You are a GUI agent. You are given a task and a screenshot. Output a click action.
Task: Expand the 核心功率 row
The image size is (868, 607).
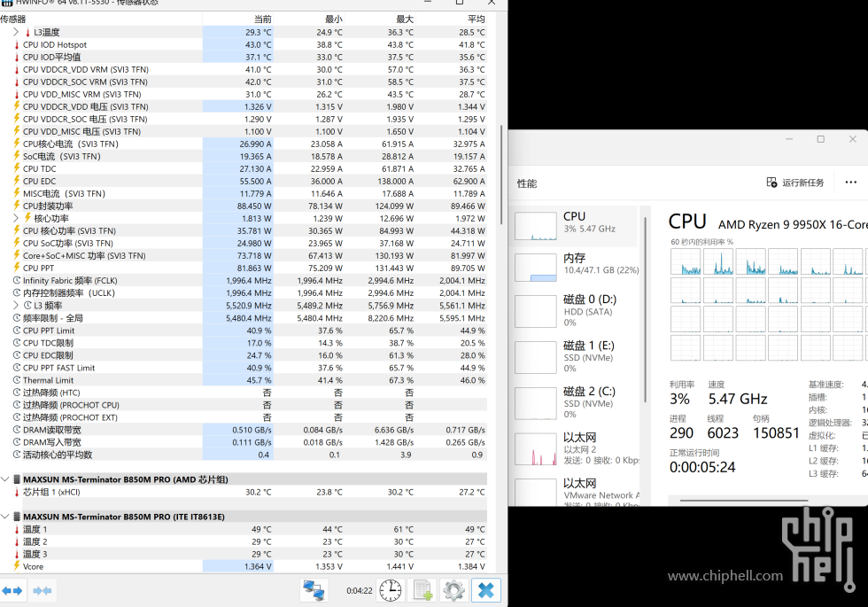pyautogui.click(x=16, y=218)
